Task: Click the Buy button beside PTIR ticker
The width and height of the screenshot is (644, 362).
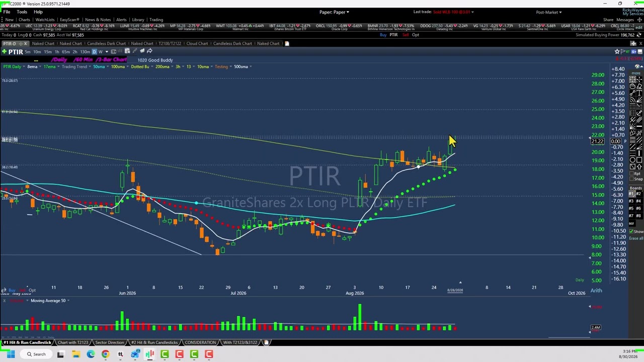Action: pyautogui.click(x=383, y=35)
